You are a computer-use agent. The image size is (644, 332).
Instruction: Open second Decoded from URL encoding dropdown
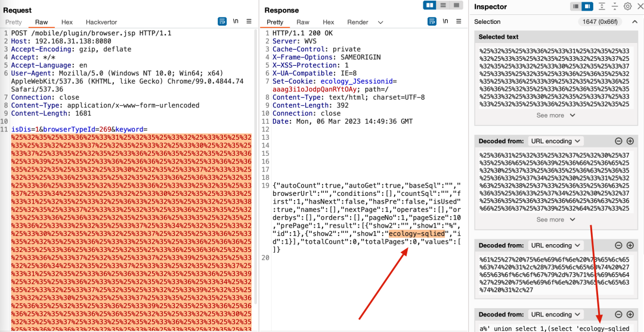coord(556,245)
